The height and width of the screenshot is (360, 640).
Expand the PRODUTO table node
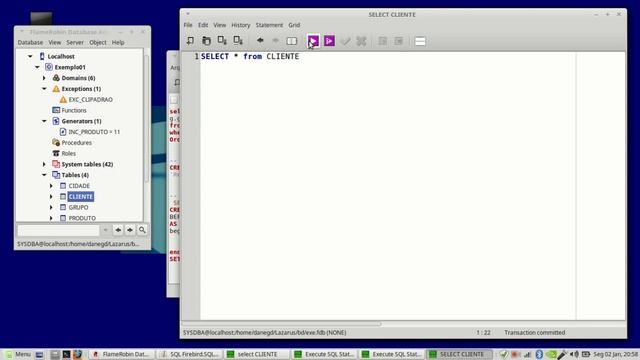coord(51,218)
